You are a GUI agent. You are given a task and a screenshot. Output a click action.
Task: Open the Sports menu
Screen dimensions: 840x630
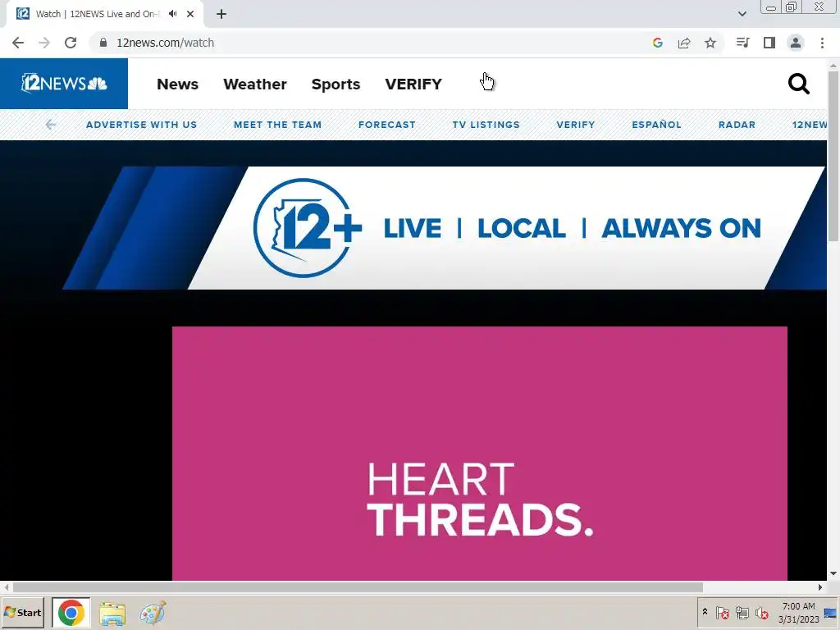[336, 84]
